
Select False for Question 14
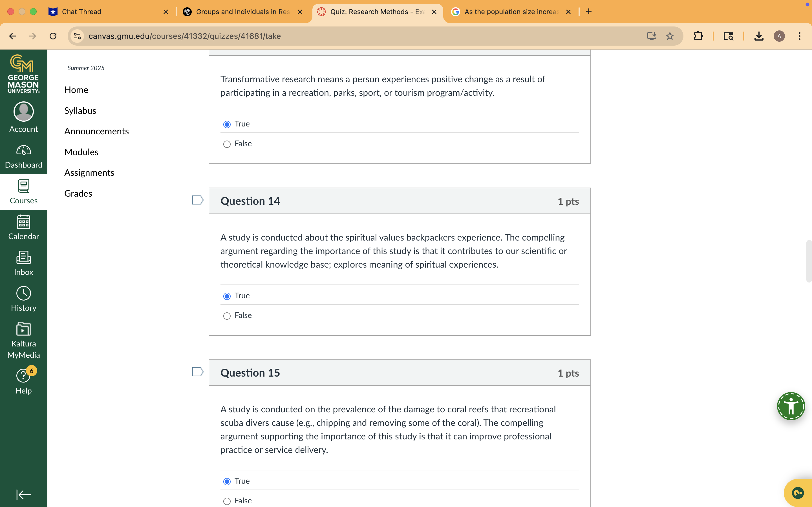[x=227, y=316]
